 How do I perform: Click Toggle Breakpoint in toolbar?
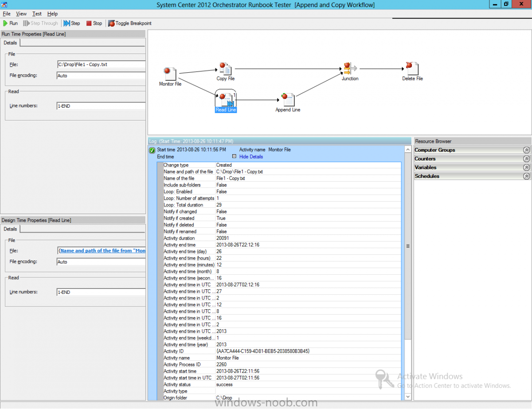point(130,23)
